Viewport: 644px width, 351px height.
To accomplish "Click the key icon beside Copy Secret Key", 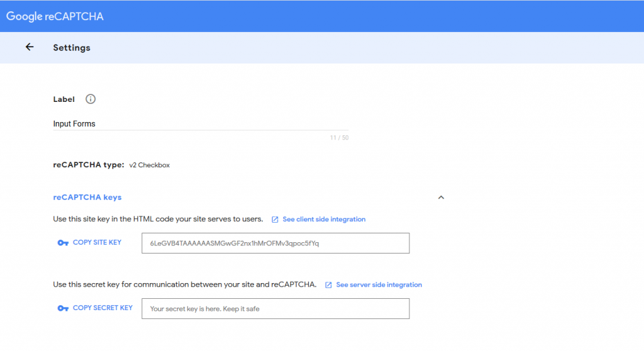I will (63, 308).
